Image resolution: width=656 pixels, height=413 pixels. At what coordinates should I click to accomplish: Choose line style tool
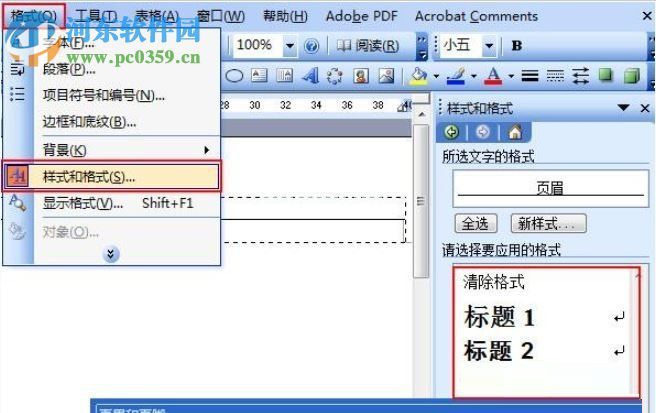[x=530, y=76]
